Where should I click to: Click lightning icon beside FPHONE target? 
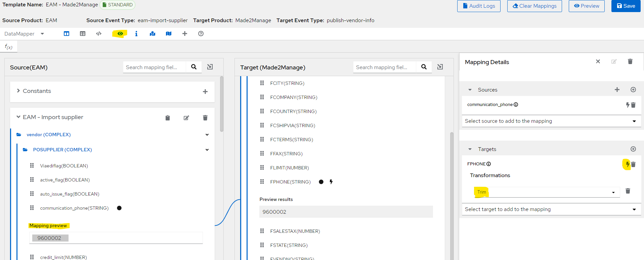pyautogui.click(x=627, y=164)
